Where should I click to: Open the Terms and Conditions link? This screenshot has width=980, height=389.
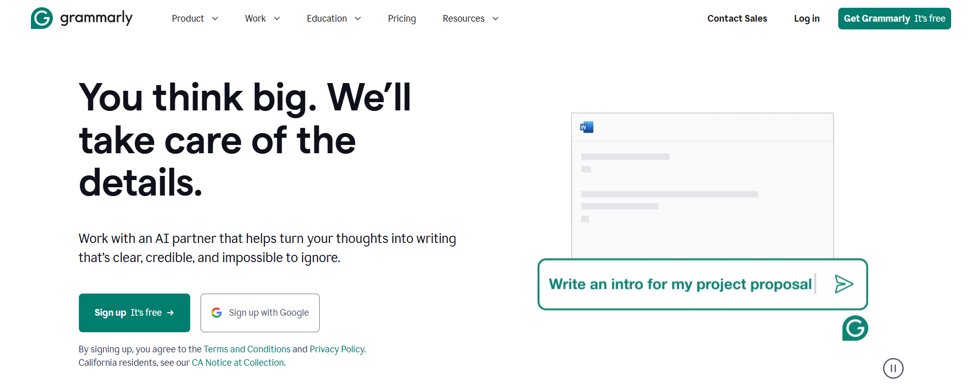click(247, 349)
